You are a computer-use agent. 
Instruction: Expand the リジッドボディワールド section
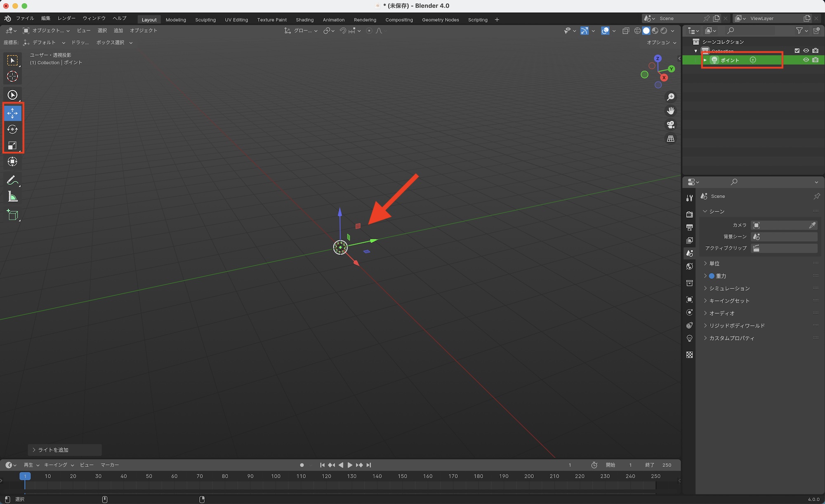coord(737,325)
